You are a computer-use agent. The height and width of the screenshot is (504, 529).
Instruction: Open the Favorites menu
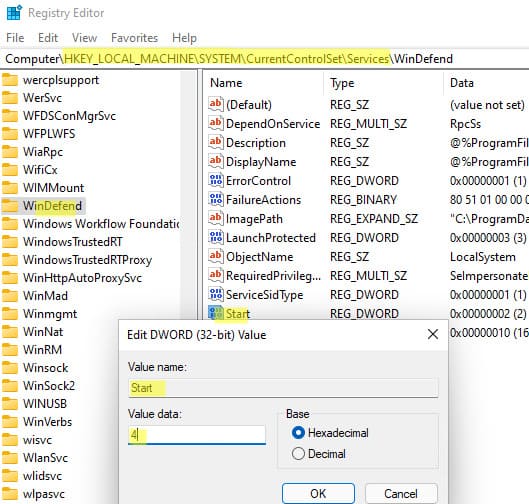tap(134, 38)
